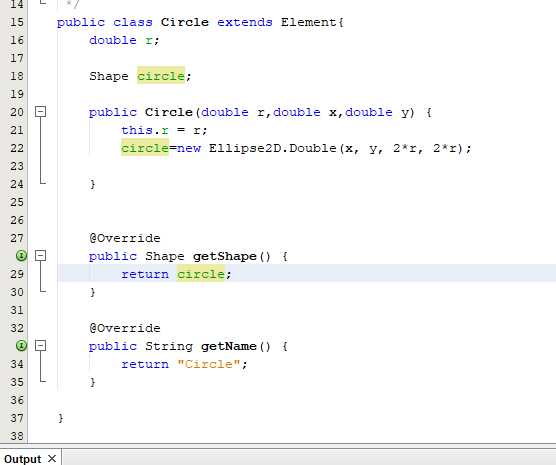Collapse the getName method fold
The height and width of the screenshot is (465, 556).
(40, 346)
